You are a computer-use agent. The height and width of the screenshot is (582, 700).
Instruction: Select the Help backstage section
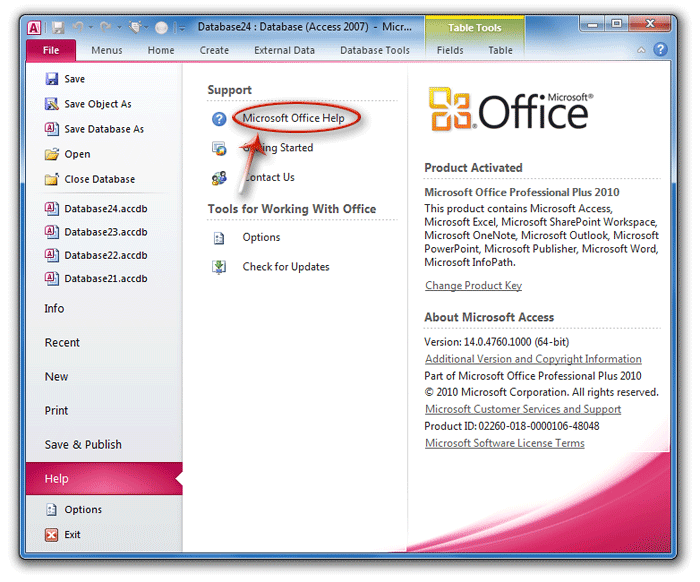pyautogui.click(x=104, y=478)
